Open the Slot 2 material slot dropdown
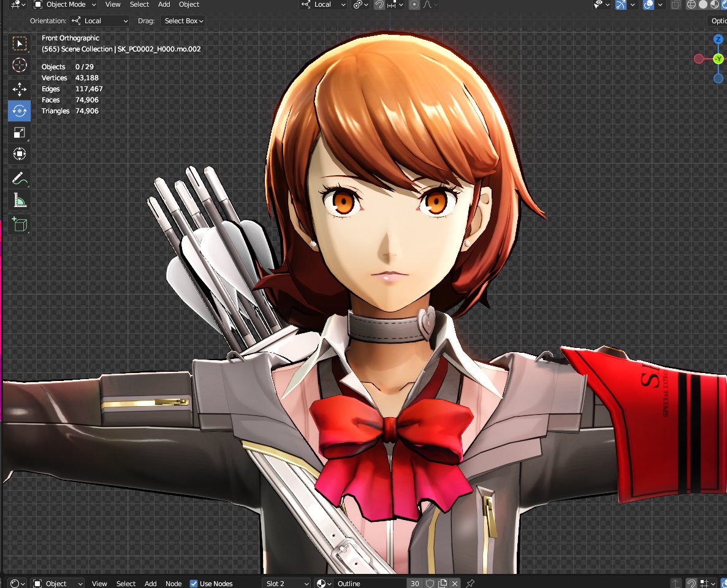 [x=287, y=583]
